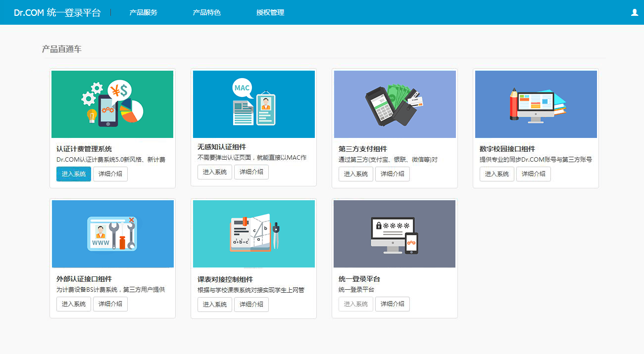Viewport: 644px width, 354px height.
Task: Click the 第三方支付组件 card title
Action: [363, 149]
